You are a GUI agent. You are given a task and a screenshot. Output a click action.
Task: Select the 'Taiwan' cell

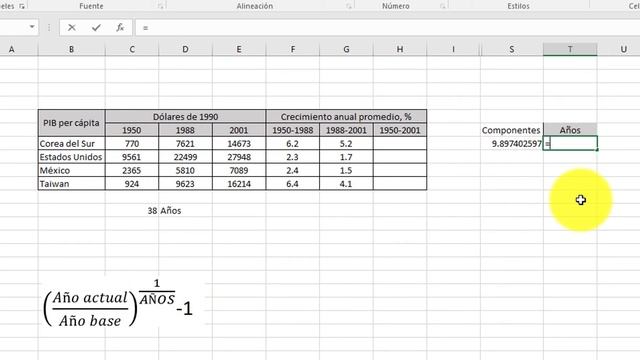coord(71,184)
